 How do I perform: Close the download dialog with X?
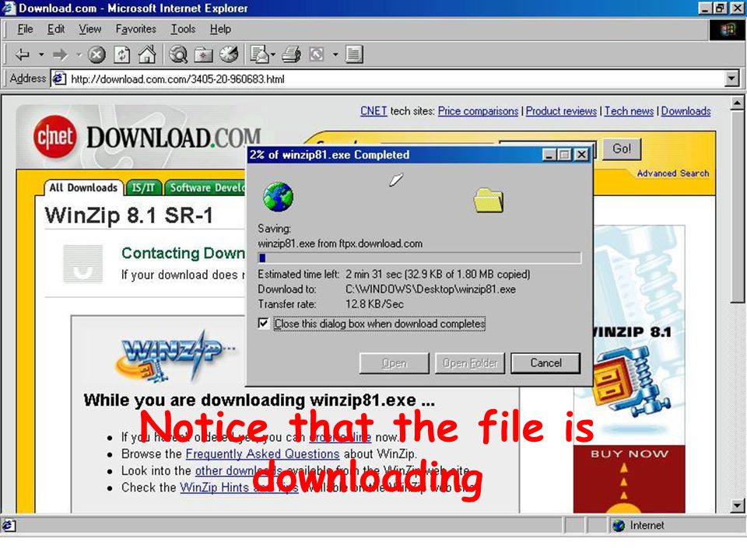pyautogui.click(x=581, y=155)
